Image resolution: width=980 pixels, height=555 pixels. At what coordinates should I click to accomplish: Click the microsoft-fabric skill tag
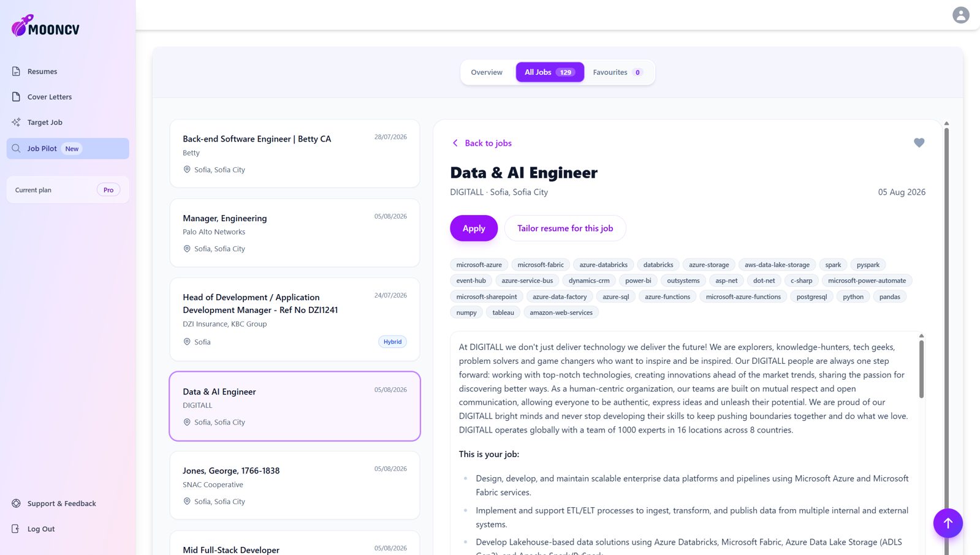click(541, 265)
